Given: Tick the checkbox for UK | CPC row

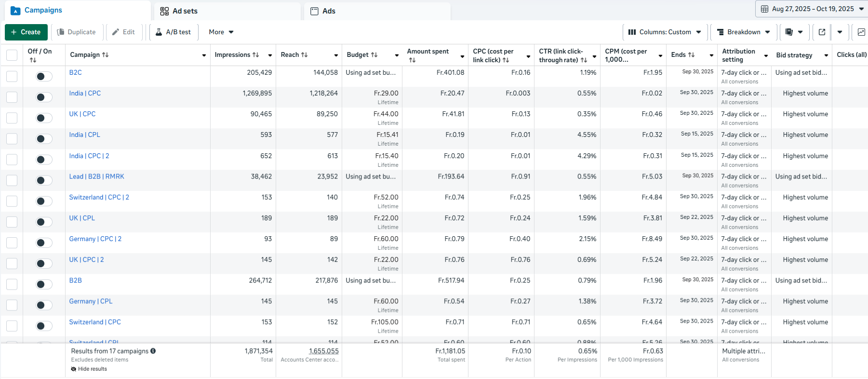Looking at the screenshot, I should [12, 118].
